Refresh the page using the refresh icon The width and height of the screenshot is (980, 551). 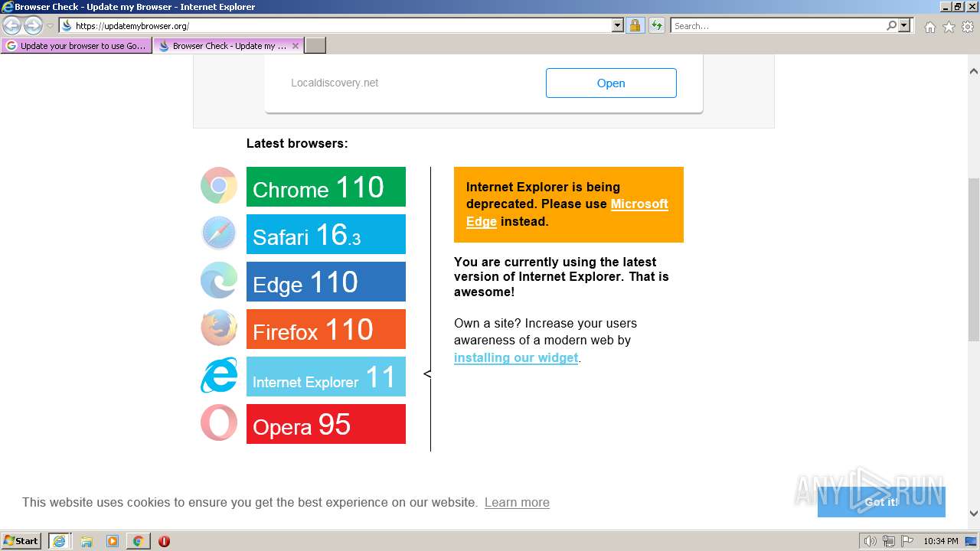657,26
